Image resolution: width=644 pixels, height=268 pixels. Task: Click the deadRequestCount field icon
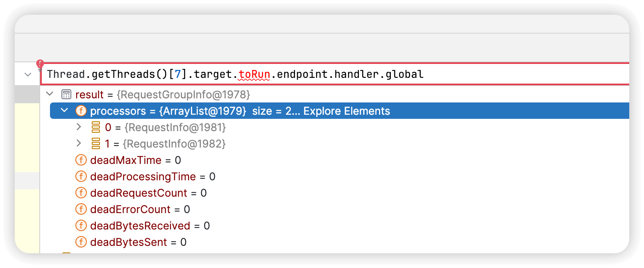click(81, 193)
